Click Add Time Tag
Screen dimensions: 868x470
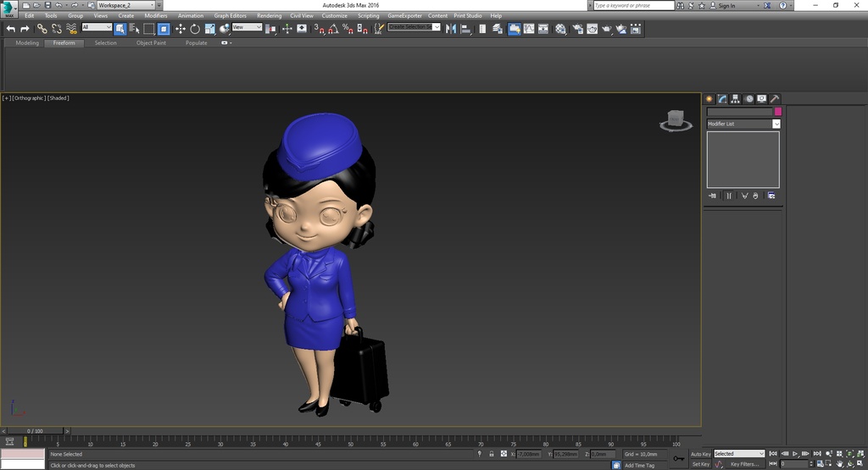pyautogui.click(x=639, y=465)
